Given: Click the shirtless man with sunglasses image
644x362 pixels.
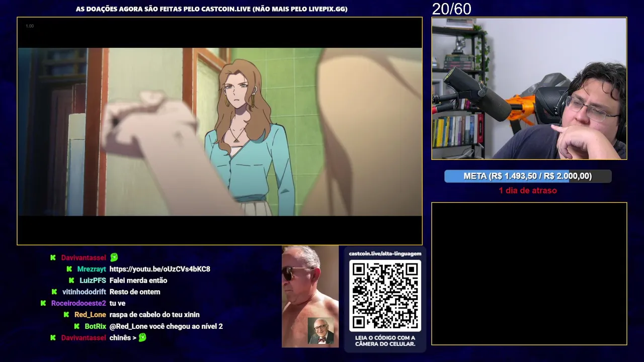Looking at the screenshot, I should (310, 296).
